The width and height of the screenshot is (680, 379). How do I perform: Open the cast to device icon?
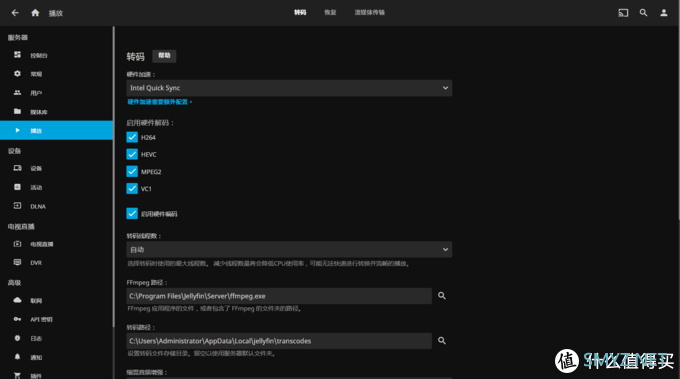(623, 13)
